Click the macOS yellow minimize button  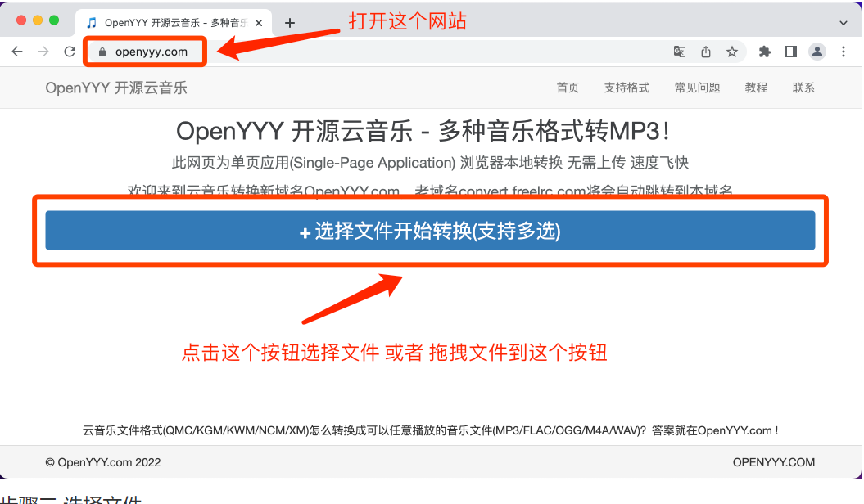pos(38,20)
